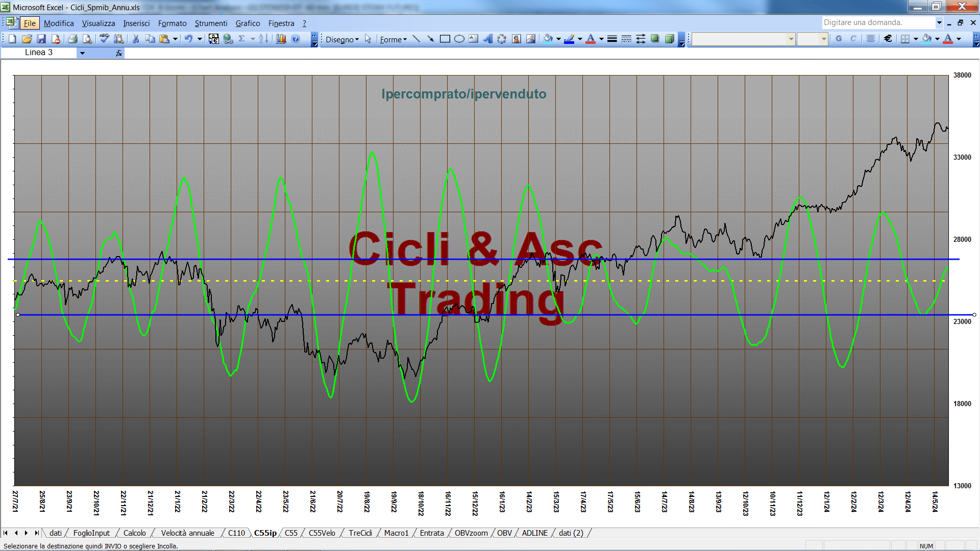Run the ABC spelling check
The image size is (980, 551).
pyautogui.click(x=104, y=39)
